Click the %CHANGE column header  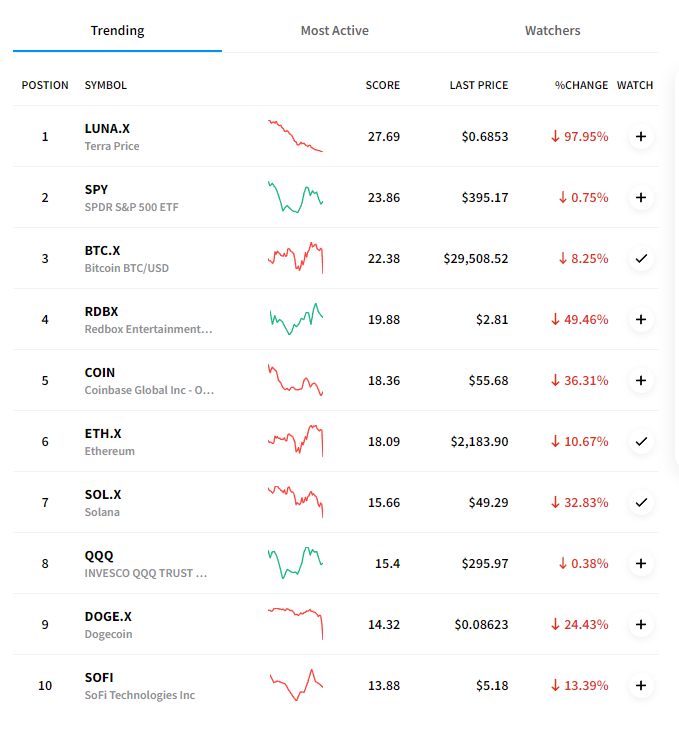tap(581, 85)
